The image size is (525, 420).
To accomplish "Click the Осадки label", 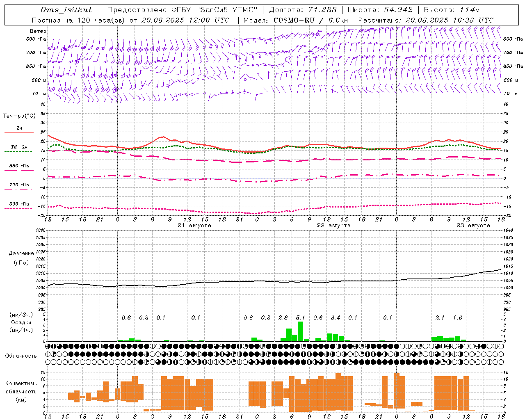I will coord(21,322).
